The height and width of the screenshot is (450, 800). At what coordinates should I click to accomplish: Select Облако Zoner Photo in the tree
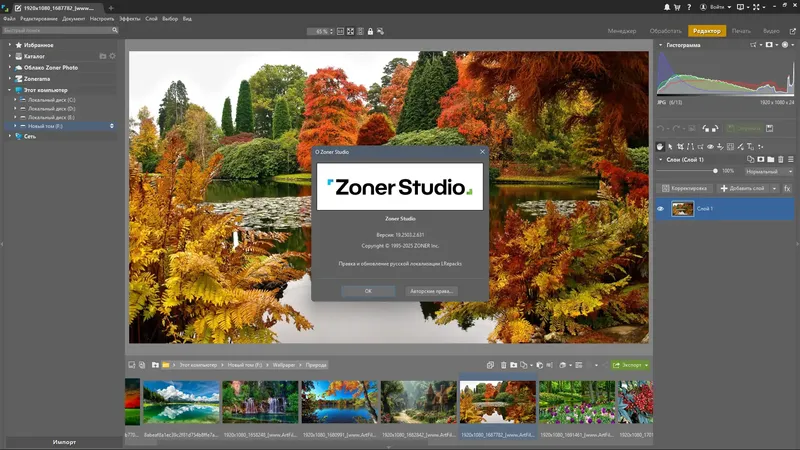click(51, 67)
